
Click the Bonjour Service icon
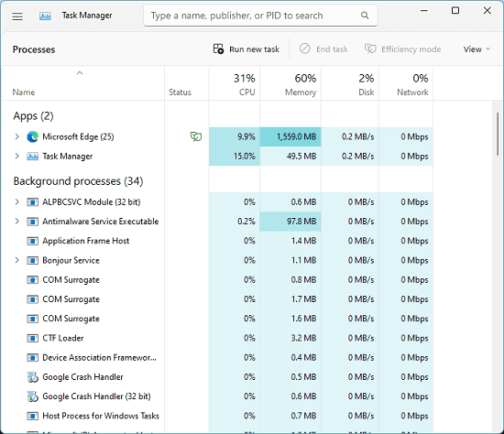32,260
